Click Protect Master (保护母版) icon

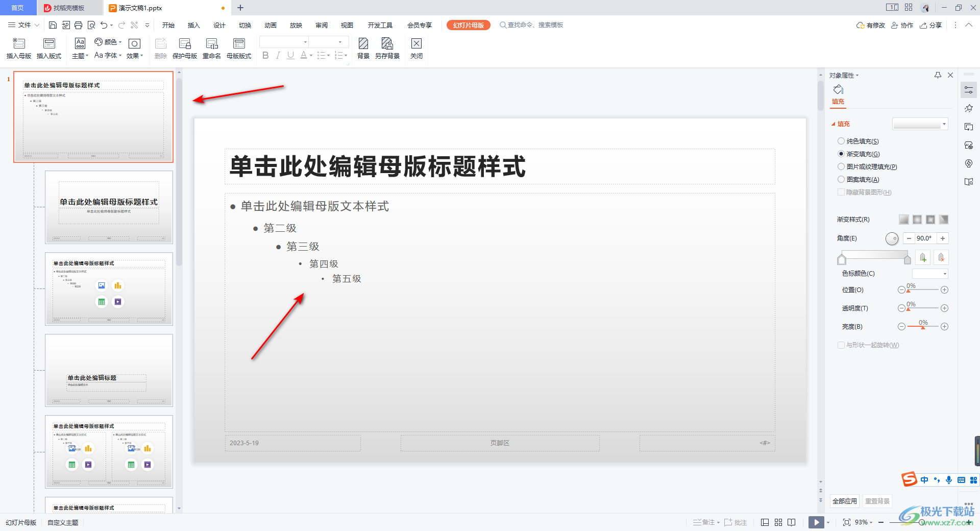coord(185,49)
